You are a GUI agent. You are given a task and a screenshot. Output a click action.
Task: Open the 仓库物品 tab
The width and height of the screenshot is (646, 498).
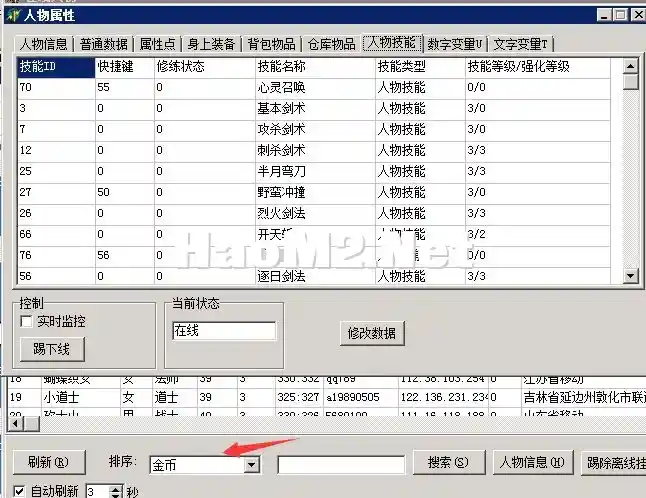coord(332,44)
